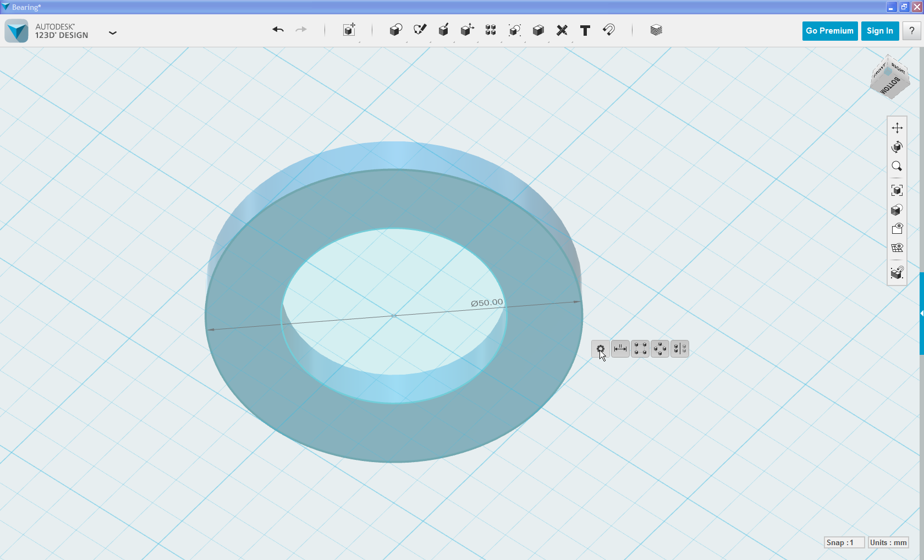924x560 pixels.
Task: Click the sketch dimension tool icon
Action: (x=620, y=349)
